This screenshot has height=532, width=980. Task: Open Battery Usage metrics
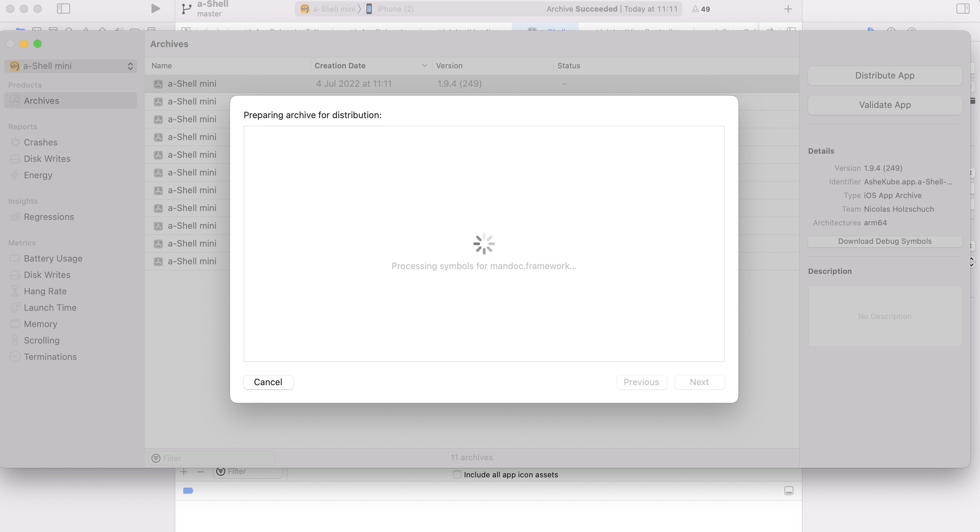pos(53,258)
